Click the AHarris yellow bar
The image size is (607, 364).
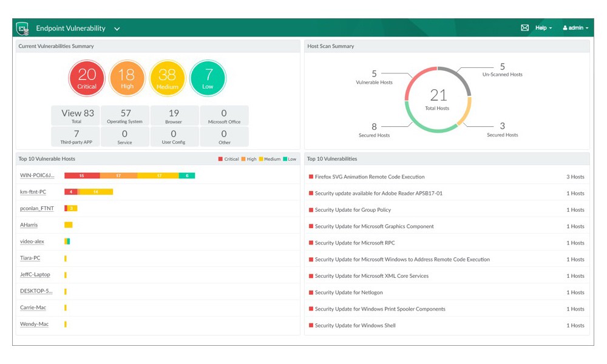[x=68, y=224]
